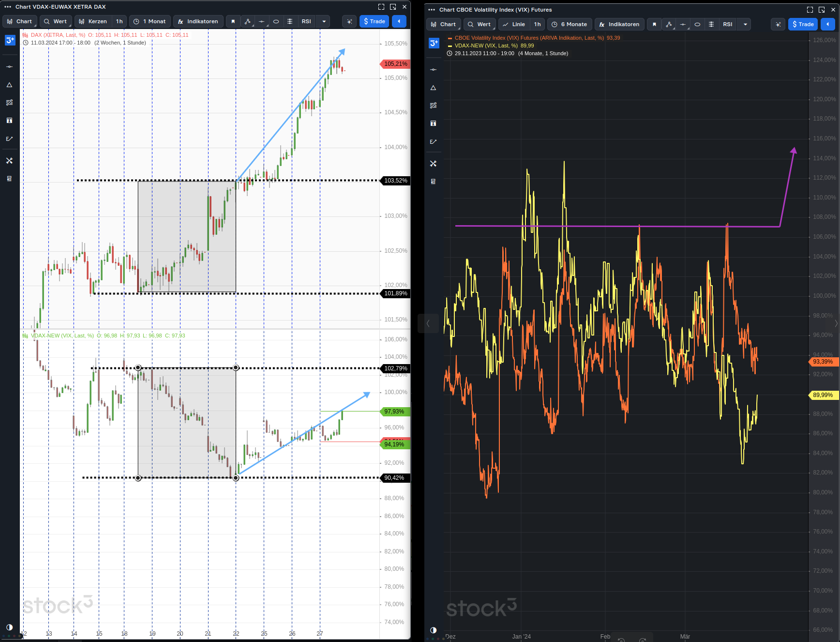Add the RSI indicator in the VIX window
This screenshot has height=642, width=840.
tap(728, 24)
